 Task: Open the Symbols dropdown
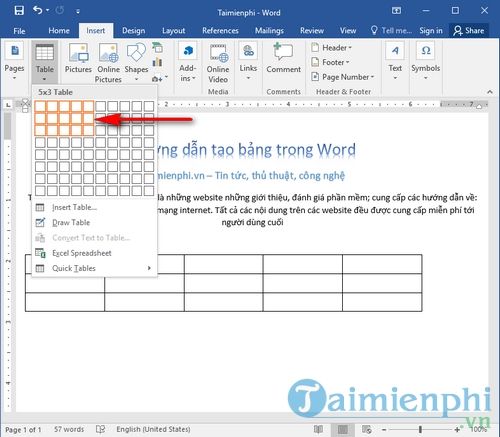point(425,61)
